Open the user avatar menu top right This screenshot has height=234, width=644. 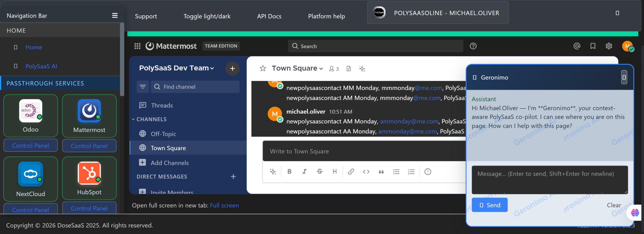628,46
